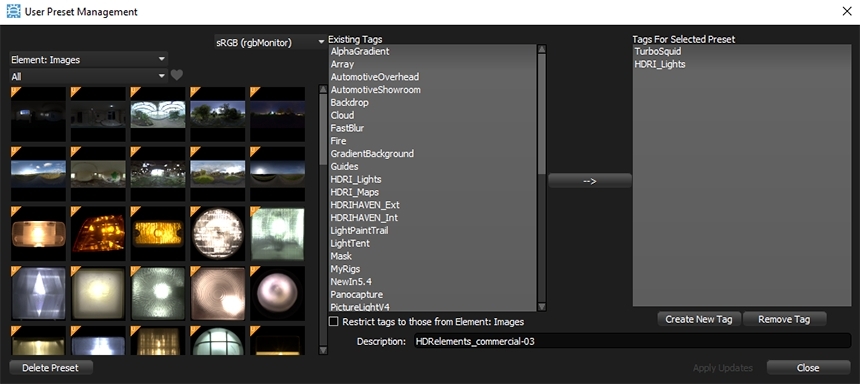This screenshot has width=860, height=384.
Task: Select the yellow rectangular light thumbnail
Action: [x=158, y=234]
